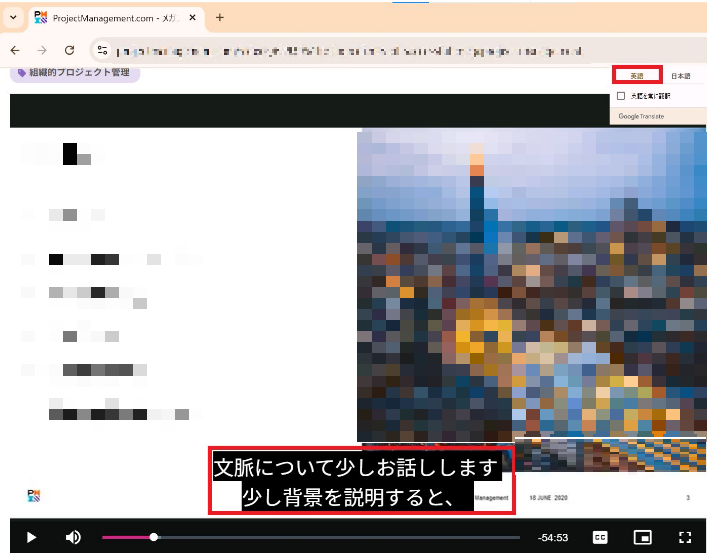This screenshot has width=707, height=553.
Task: Click the address bar URL field
Action: [x=350, y=50]
